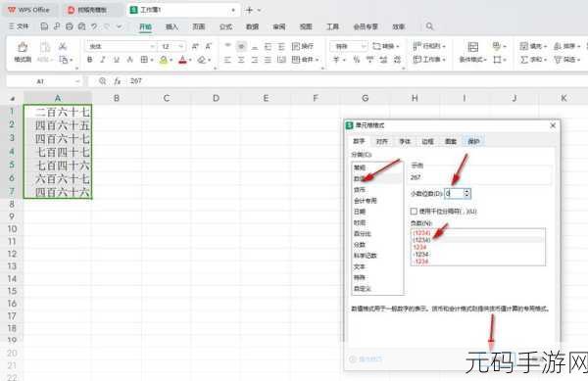Click decimal places spinner up arrow
The width and height of the screenshot is (588, 381).
pos(466,191)
